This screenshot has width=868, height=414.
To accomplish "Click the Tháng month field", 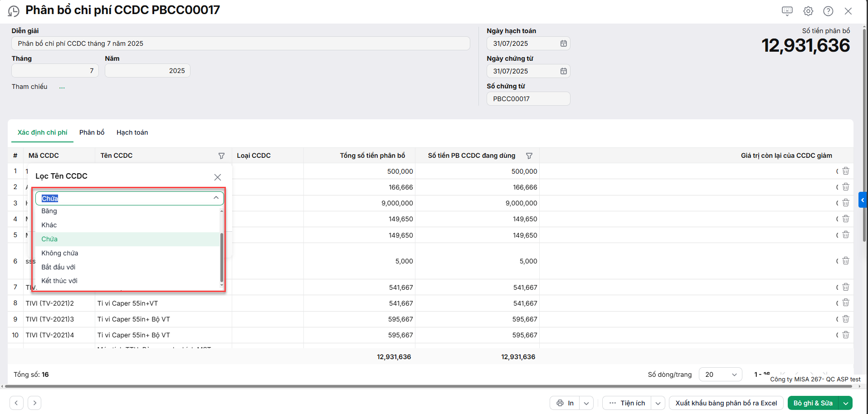I will 55,71.
